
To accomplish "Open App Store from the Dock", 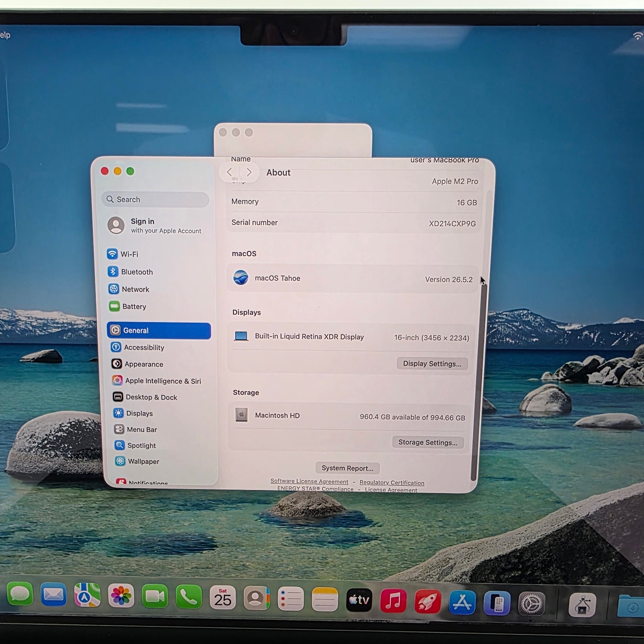I will (462, 603).
